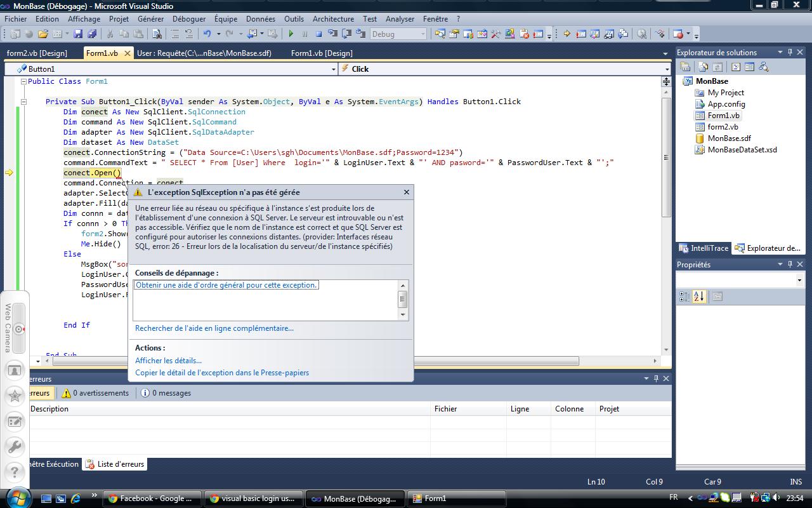Click the View Class Diagram icon

763,67
